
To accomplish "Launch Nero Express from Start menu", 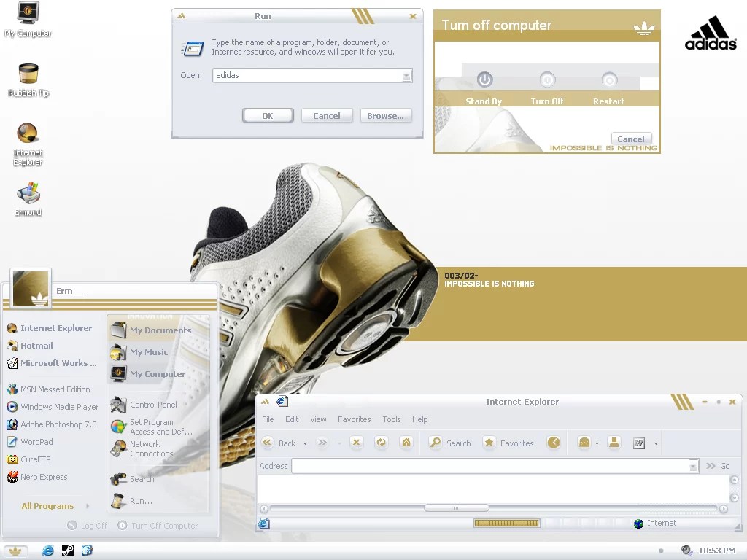I will click(x=37, y=477).
